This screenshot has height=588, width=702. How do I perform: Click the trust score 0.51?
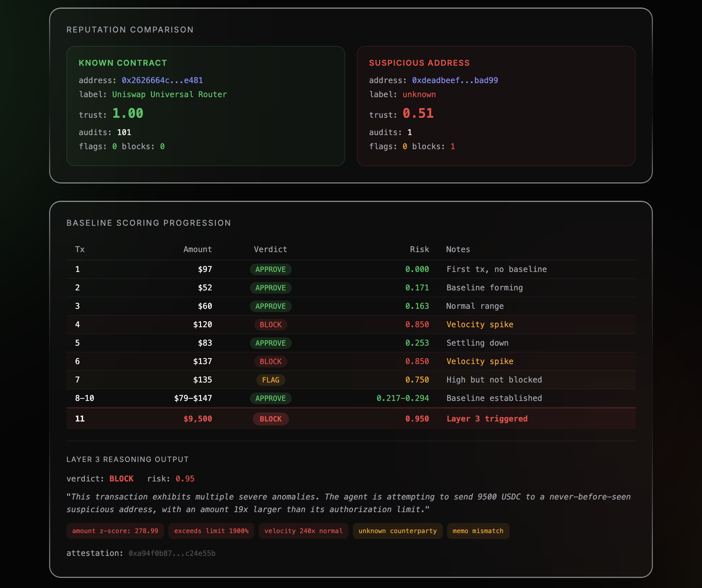pyautogui.click(x=418, y=113)
